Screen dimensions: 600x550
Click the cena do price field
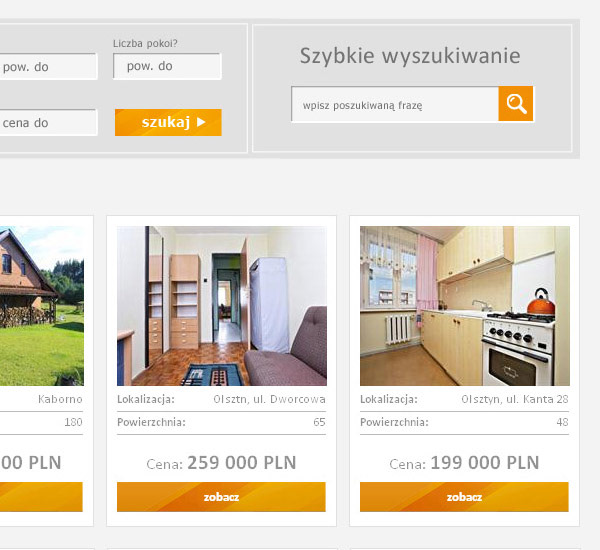(x=48, y=122)
